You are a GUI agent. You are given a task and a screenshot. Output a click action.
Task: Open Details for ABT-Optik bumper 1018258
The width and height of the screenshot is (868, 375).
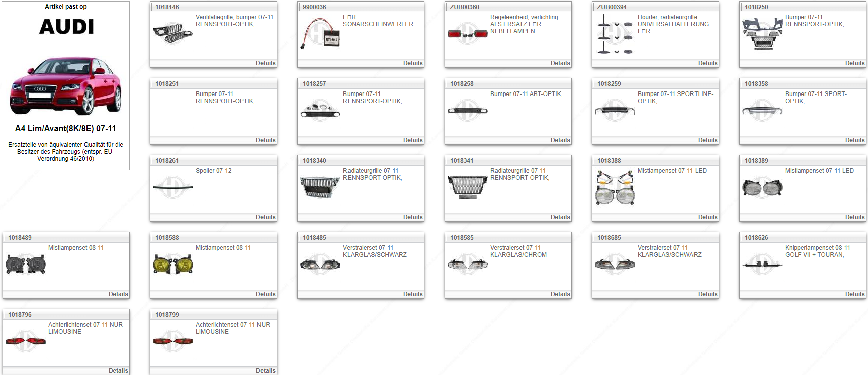(x=560, y=140)
